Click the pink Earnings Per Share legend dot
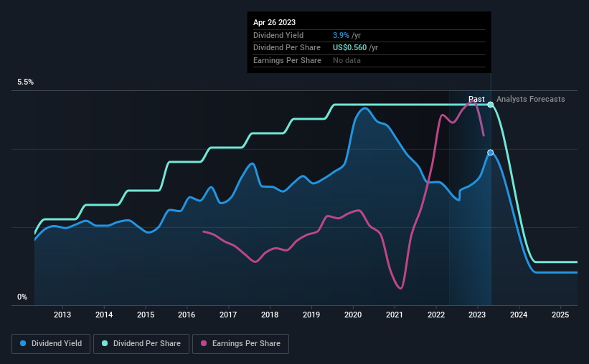Viewport: 589px width, 364px height. tap(204, 343)
